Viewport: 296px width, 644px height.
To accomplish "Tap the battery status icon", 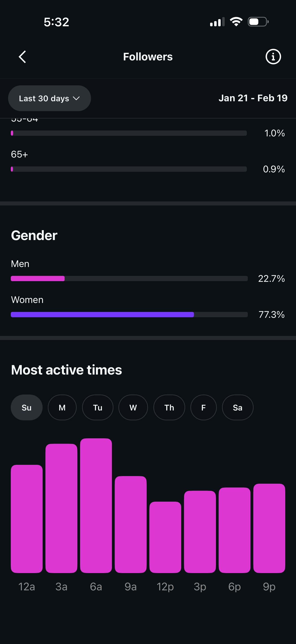I will point(258,22).
